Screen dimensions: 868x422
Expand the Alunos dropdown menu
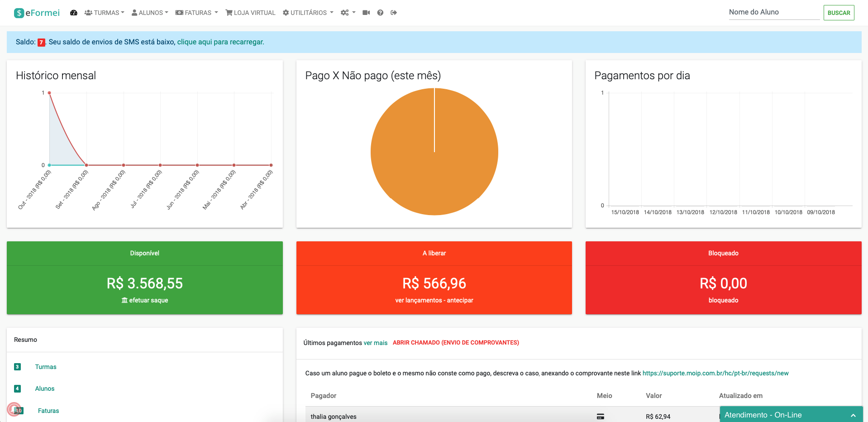point(150,13)
